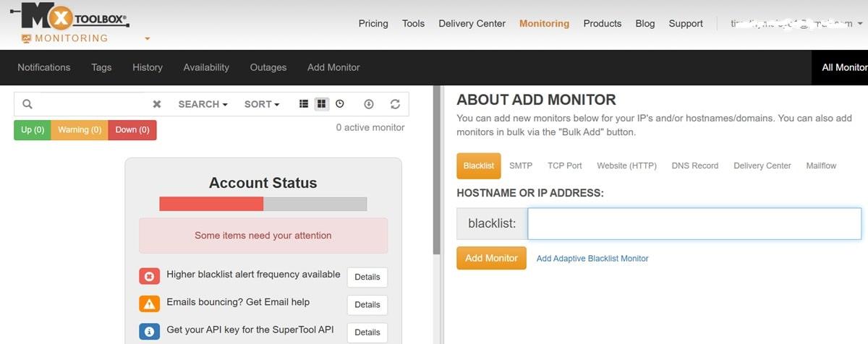The image size is (868, 344).
Task: Click the orange Add Monitor button
Action: 491,258
